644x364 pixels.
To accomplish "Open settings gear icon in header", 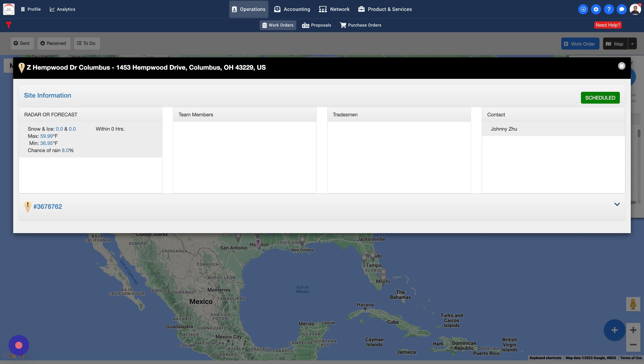I will [x=596, y=9].
